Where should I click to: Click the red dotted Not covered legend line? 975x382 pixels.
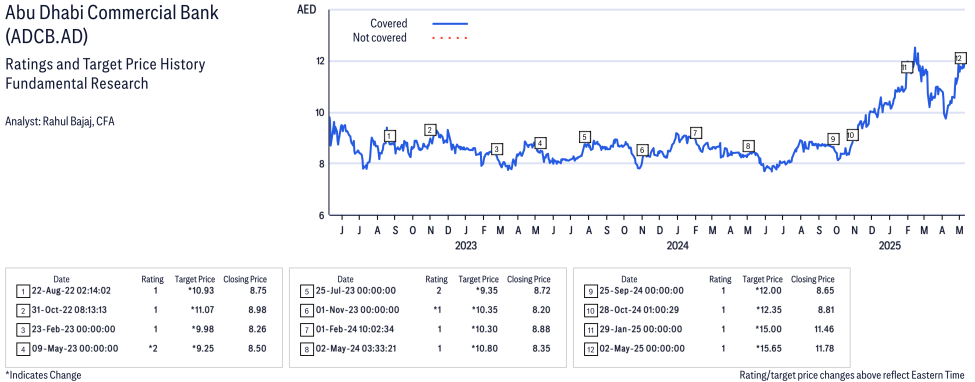[450, 38]
